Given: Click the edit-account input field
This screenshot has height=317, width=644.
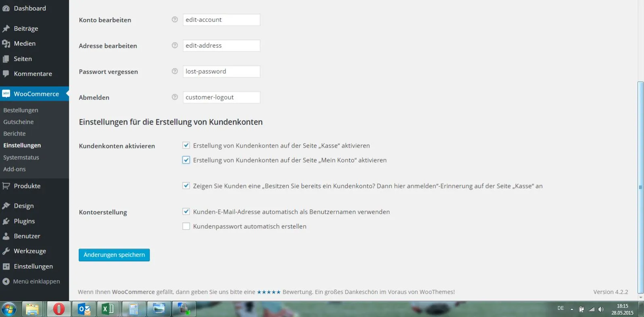Looking at the screenshot, I should (222, 20).
